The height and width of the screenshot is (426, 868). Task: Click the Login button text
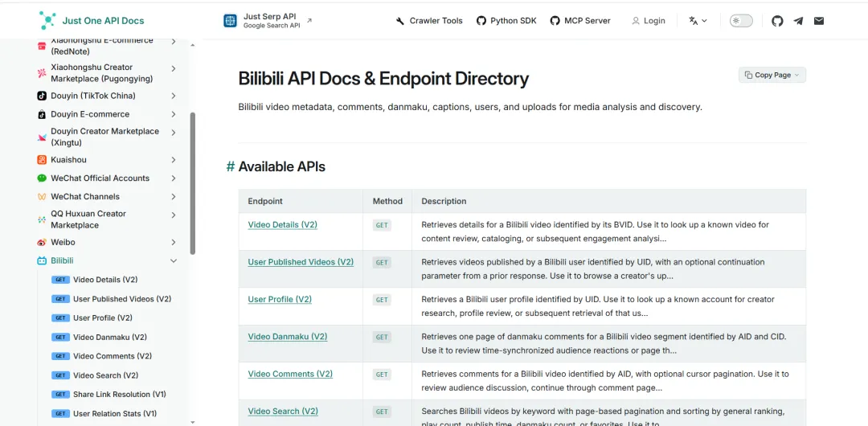click(654, 21)
